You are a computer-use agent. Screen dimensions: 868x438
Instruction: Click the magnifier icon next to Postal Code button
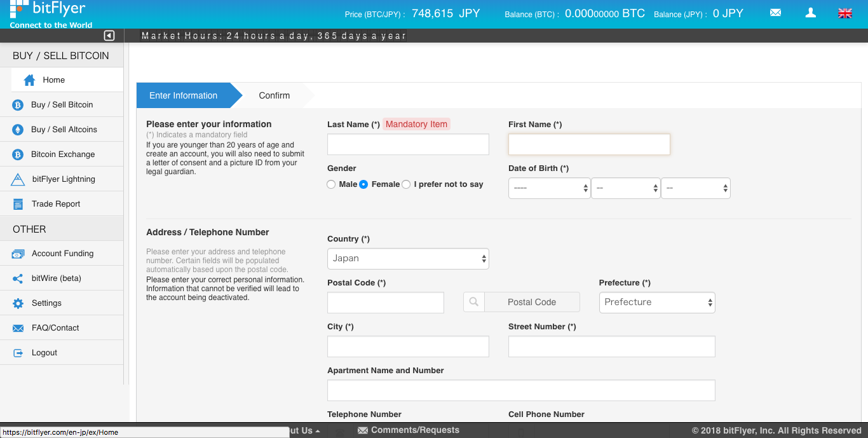473,302
